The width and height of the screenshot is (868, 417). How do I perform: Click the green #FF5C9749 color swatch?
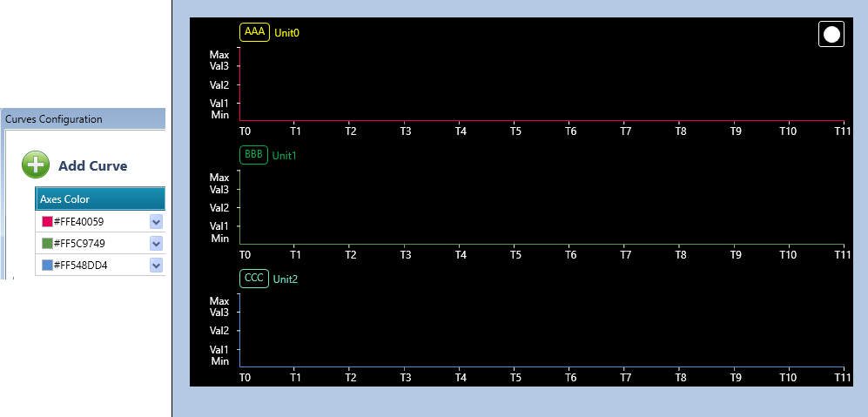[x=48, y=244]
